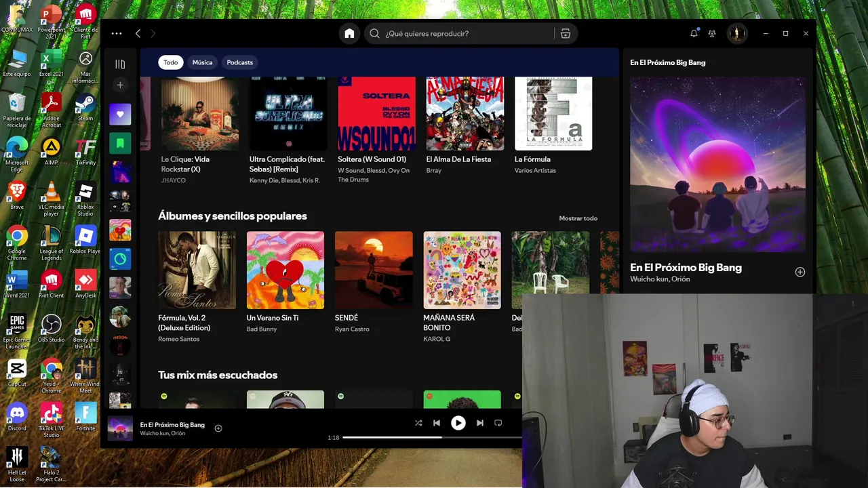The image size is (868, 488).
Task: Open Fortnite desktop shortcut
Action: click(x=85, y=417)
